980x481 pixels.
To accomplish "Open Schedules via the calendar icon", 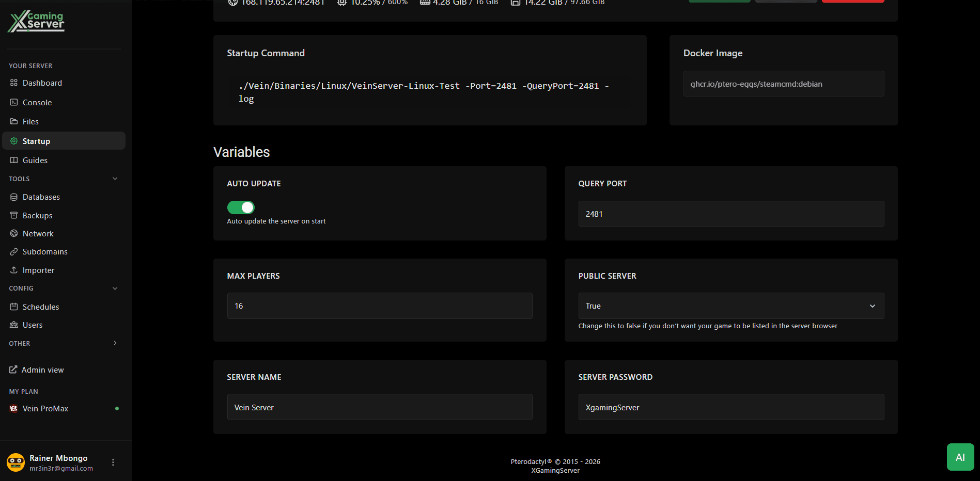I will [14, 307].
